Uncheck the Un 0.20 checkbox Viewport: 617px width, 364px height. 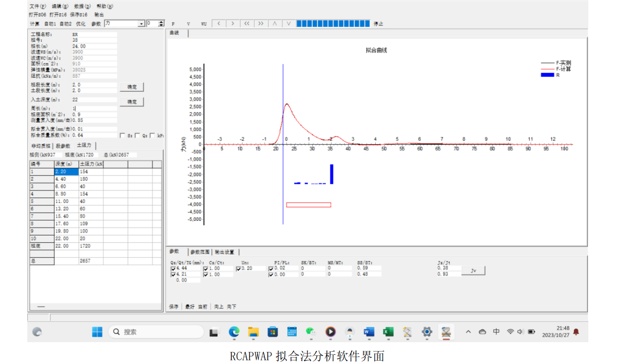[238, 269]
